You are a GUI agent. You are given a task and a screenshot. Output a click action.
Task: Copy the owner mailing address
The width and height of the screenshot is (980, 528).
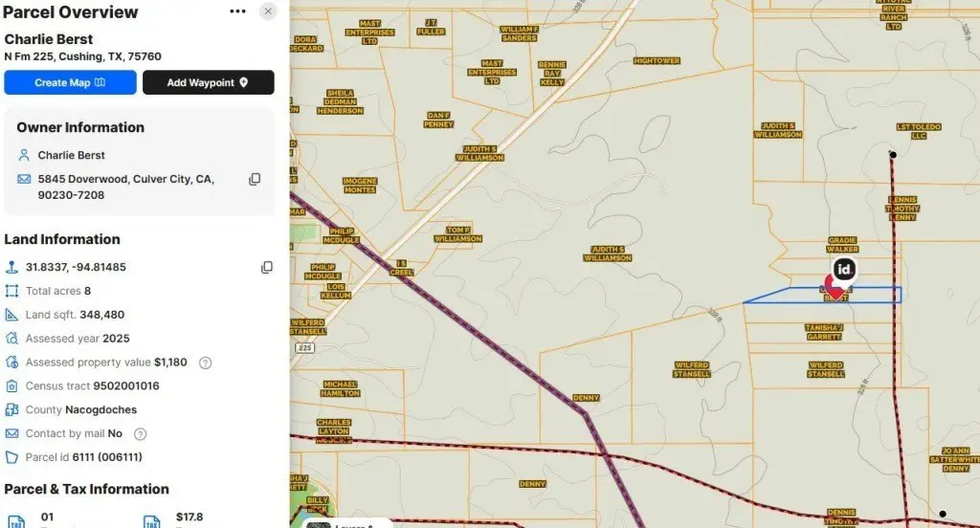(255, 180)
